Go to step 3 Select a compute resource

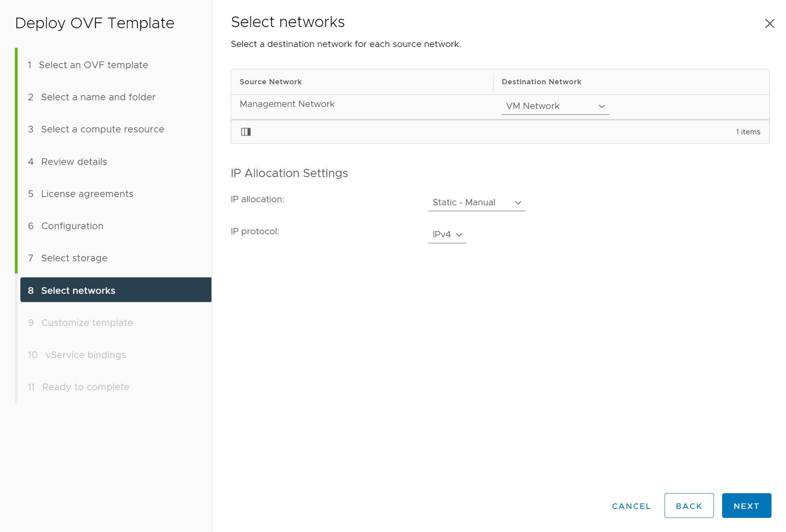coord(96,129)
